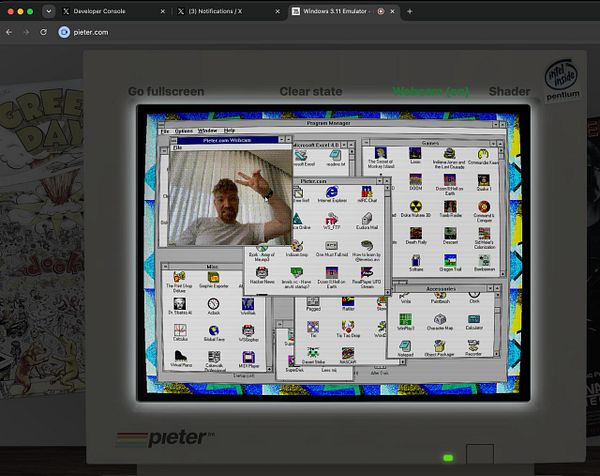Viewport: 600px width, 476px height.
Task: Open the Oregon Trail game icon
Action: (x=450, y=263)
